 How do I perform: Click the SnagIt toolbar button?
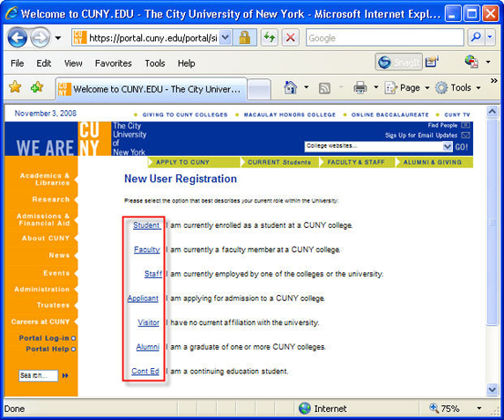click(x=398, y=62)
